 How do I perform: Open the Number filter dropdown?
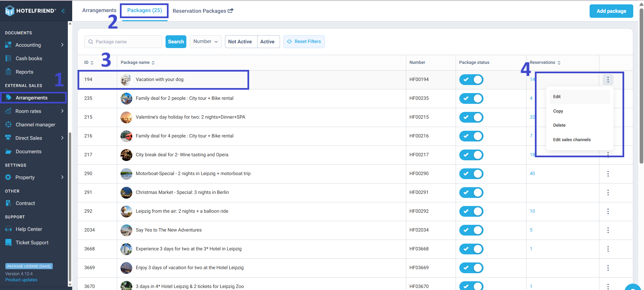click(x=205, y=42)
